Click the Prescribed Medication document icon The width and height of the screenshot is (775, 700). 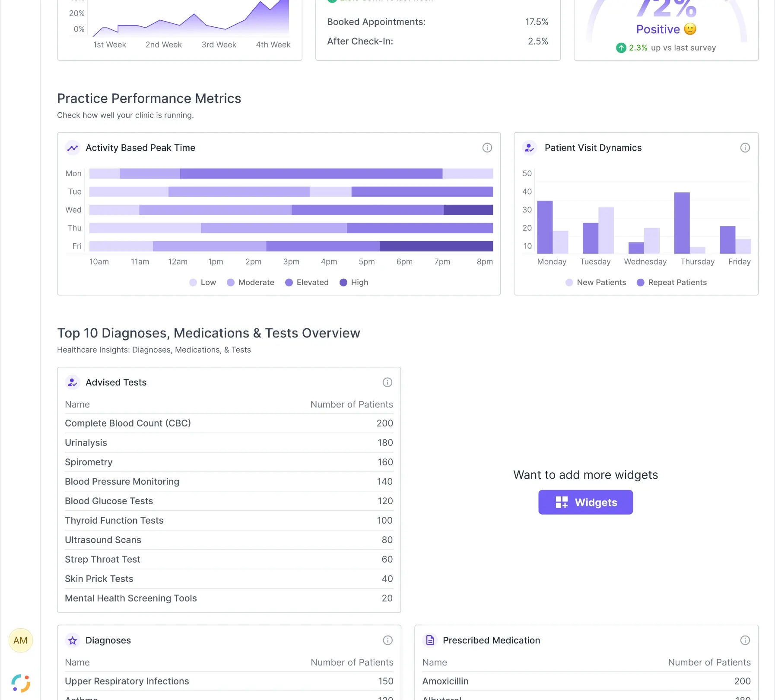pyautogui.click(x=430, y=640)
